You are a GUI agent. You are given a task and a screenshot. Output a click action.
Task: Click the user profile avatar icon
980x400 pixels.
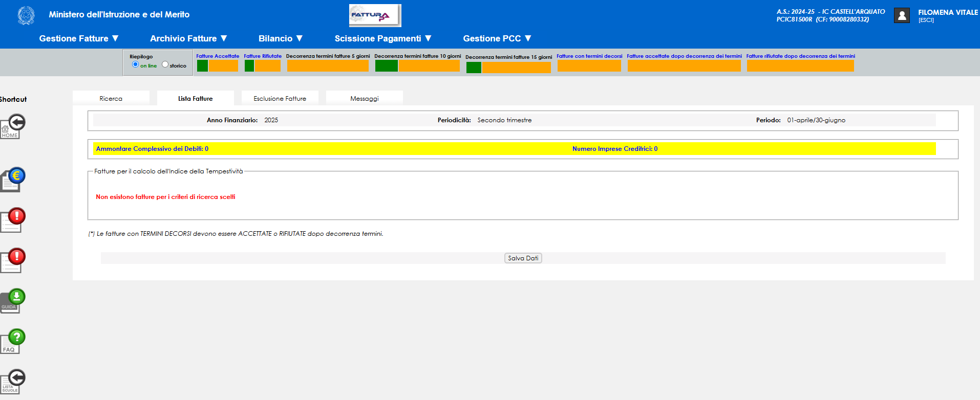[x=901, y=16]
